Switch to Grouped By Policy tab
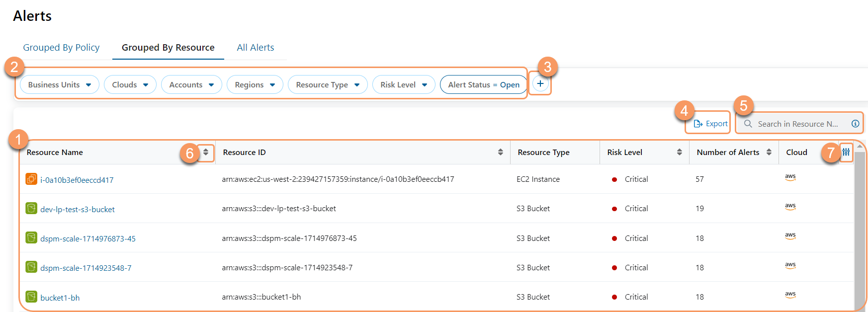This screenshot has width=868, height=312. [x=61, y=48]
